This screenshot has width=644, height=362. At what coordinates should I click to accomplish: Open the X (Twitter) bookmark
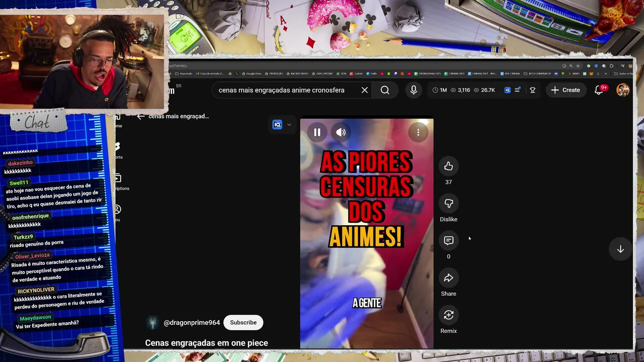pos(236,73)
